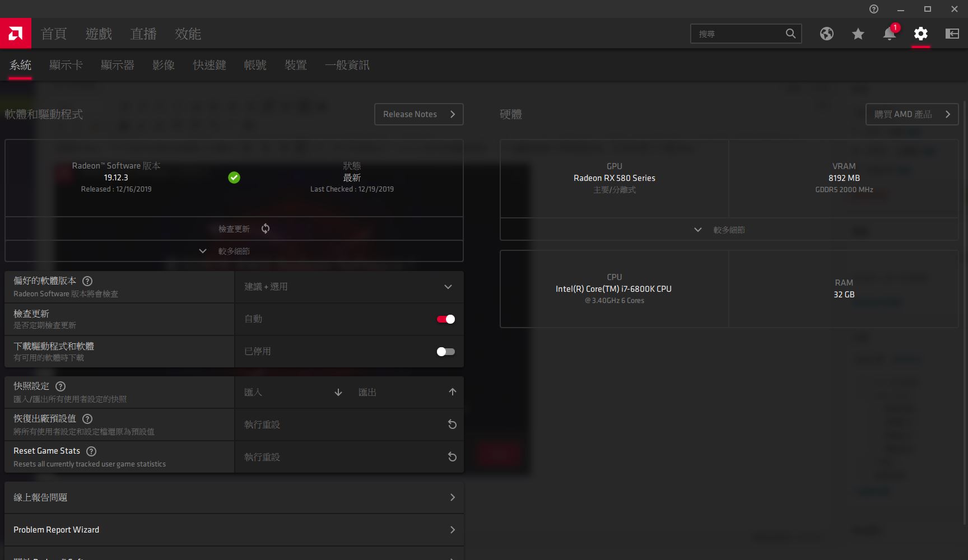Select the 一般資訊 settings tab
This screenshot has width=968, height=560.
347,66
